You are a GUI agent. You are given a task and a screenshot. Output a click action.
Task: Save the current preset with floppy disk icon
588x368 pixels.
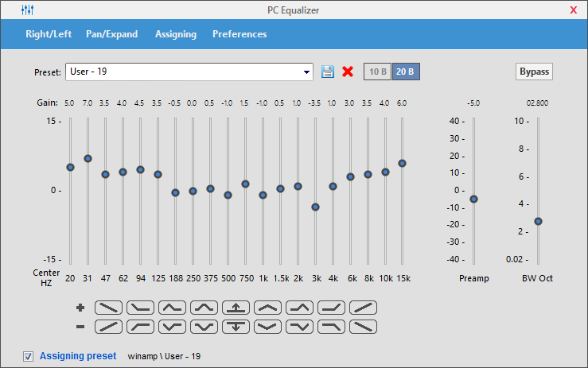click(x=327, y=72)
